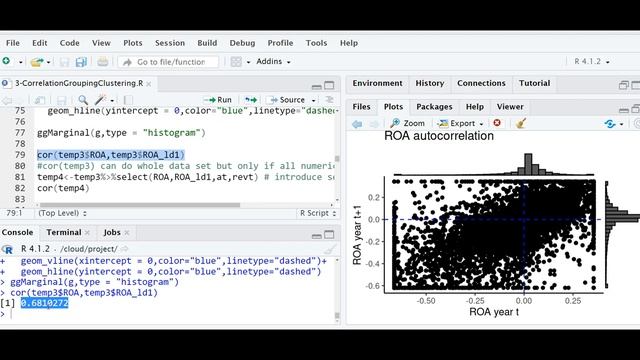The image size is (640, 360).
Task: Open the Addins dropdown
Action: tap(273, 61)
